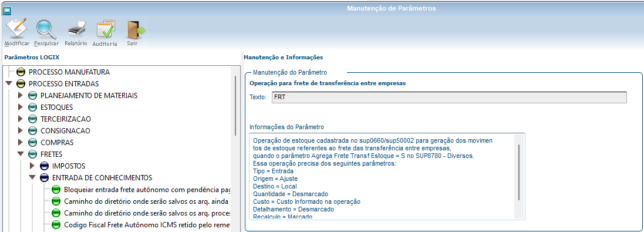Expand the TERCEIRIZACAO branch arrow
This screenshot has width=644, height=232.
pos(21,119)
